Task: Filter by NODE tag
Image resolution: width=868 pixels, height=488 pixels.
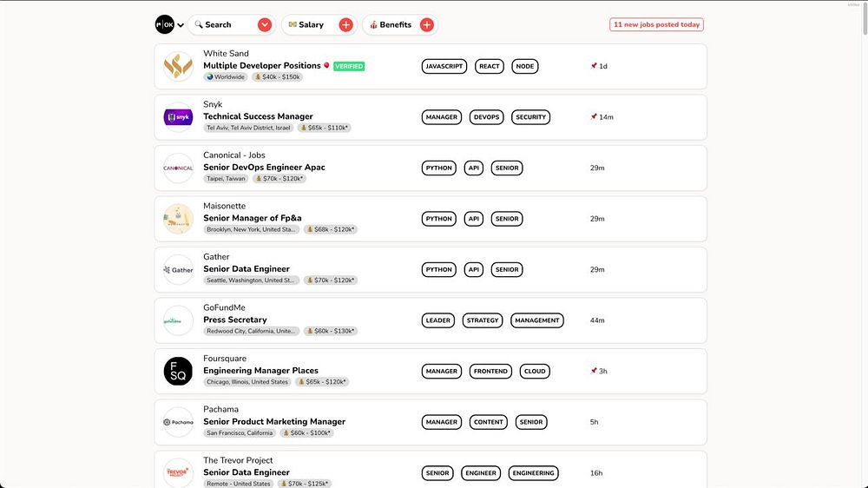Action: click(x=525, y=67)
